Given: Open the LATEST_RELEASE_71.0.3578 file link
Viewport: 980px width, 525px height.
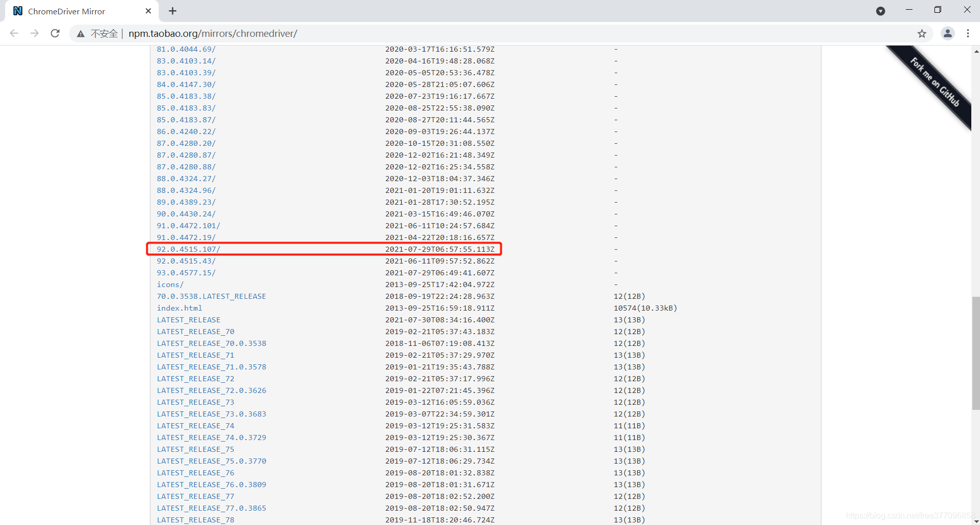Looking at the screenshot, I should 211,367.
